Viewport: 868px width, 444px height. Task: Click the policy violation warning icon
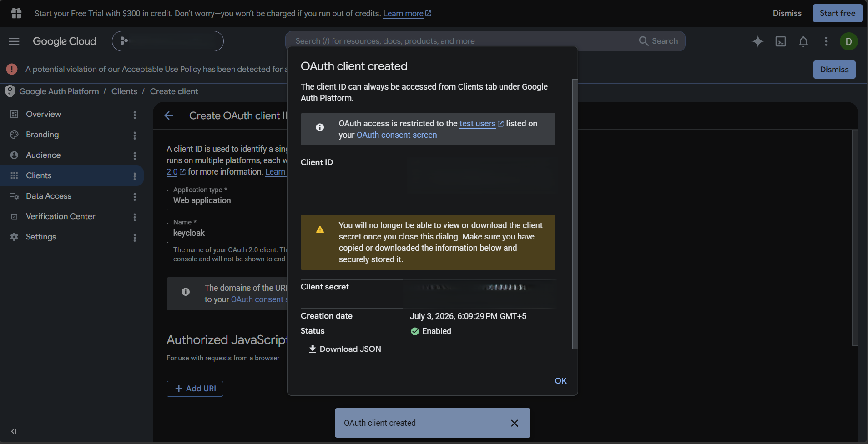(x=12, y=69)
